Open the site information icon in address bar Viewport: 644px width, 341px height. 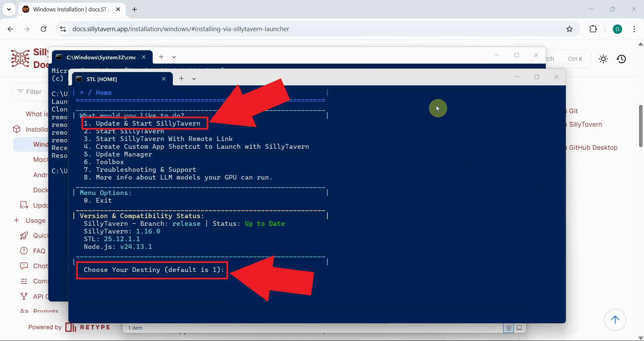pyautogui.click(x=63, y=29)
